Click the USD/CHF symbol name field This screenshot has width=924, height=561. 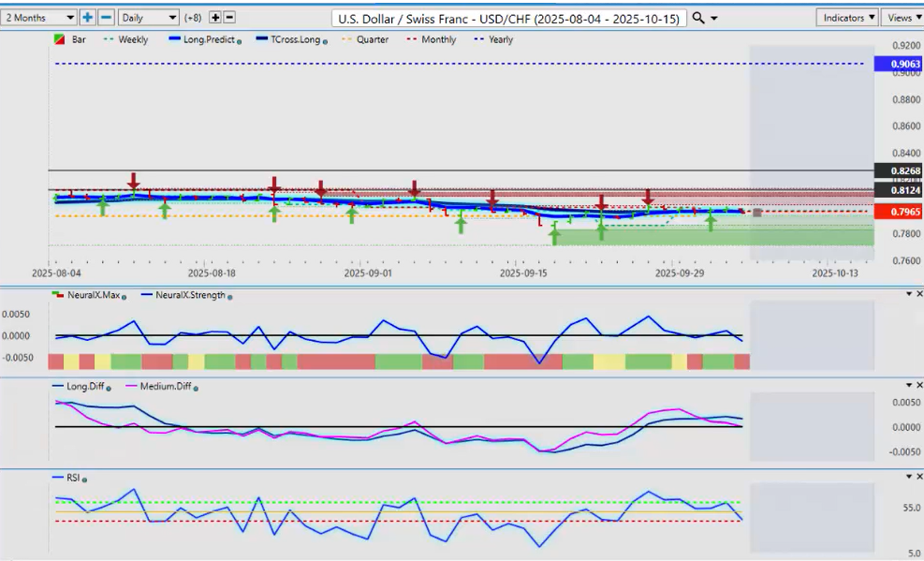(509, 18)
